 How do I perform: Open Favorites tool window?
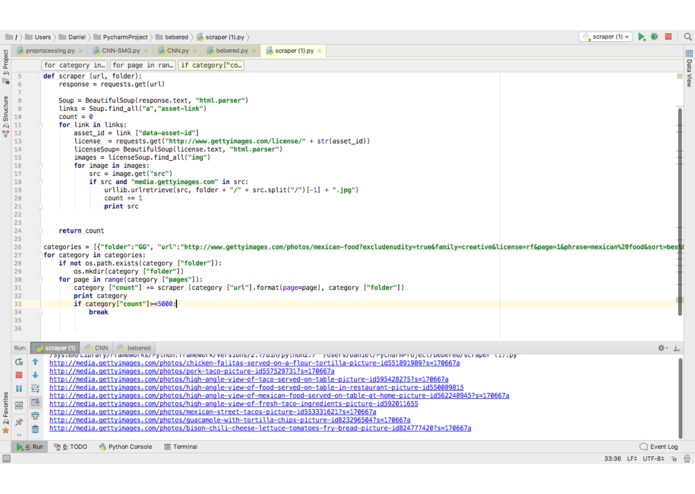(5, 412)
